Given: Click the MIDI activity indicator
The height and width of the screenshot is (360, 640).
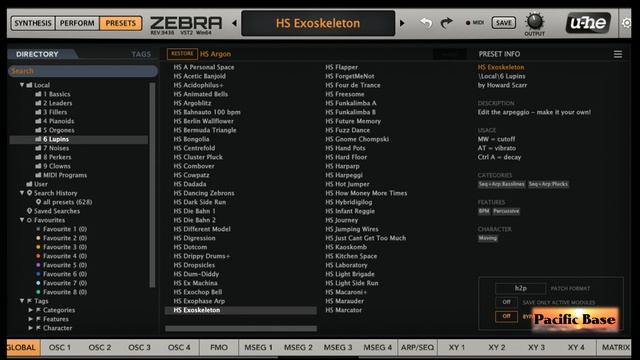Looking at the screenshot, I should (x=468, y=23).
